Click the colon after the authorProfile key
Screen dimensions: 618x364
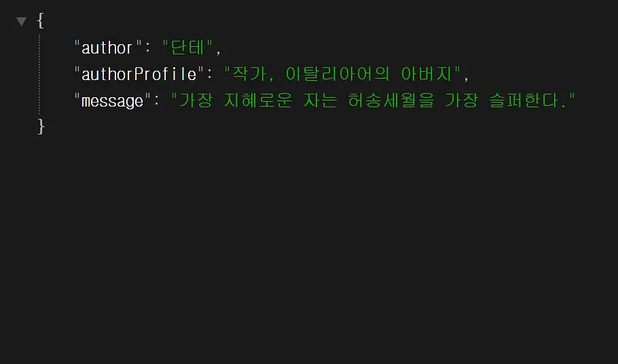pyautogui.click(x=209, y=75)
